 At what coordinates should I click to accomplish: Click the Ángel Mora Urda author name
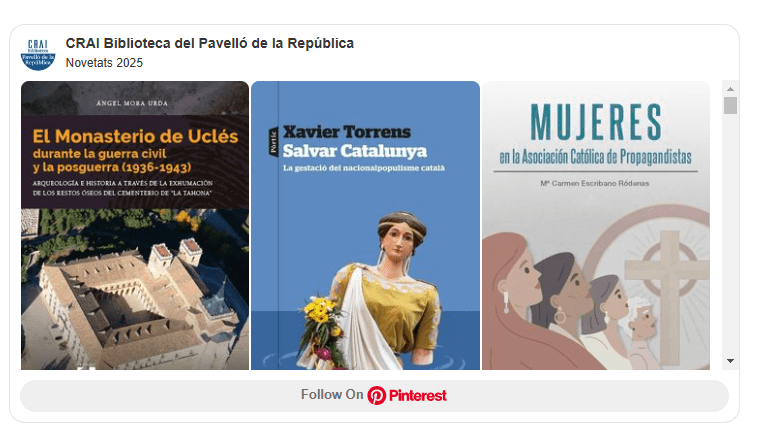[x=132, y=103]
